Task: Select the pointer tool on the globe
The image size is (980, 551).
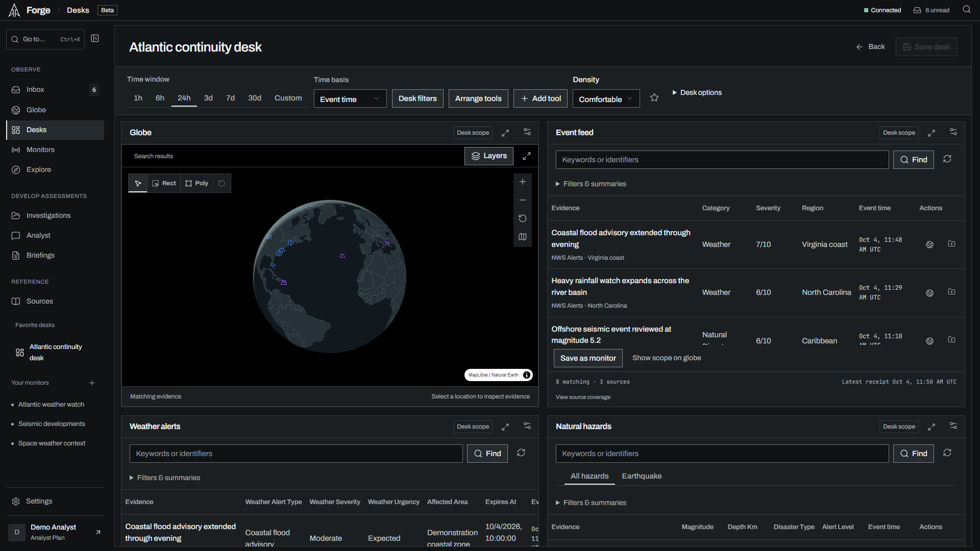Action: pyautogui.click(x=138, y=183)
